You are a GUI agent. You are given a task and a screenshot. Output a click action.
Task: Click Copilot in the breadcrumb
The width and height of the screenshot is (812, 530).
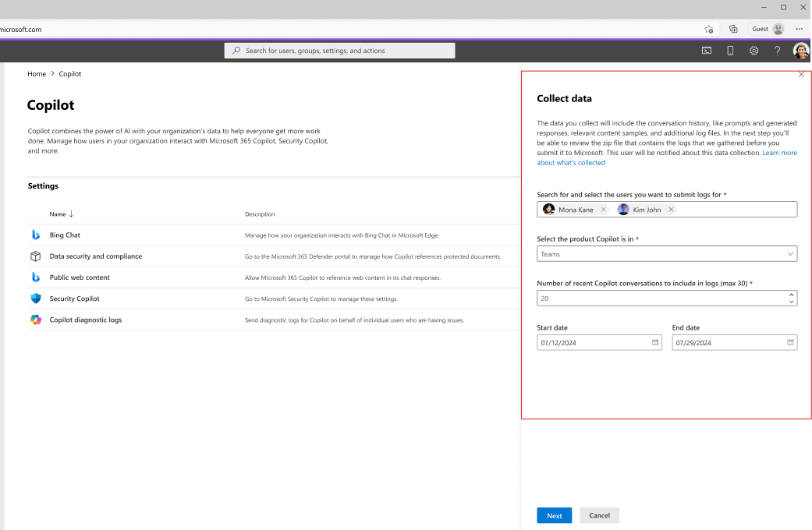coord(70,74)
